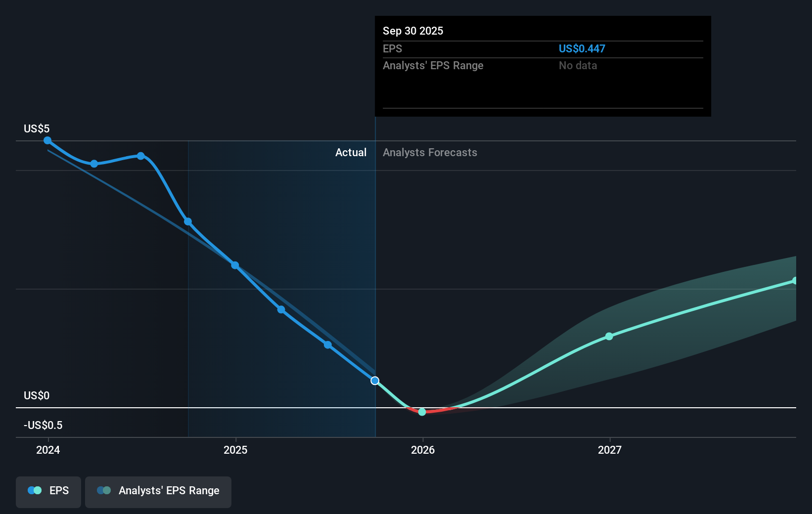Click the '2024' x-axis year label
This screenshot has width=812, height=514.
(48, 450)
